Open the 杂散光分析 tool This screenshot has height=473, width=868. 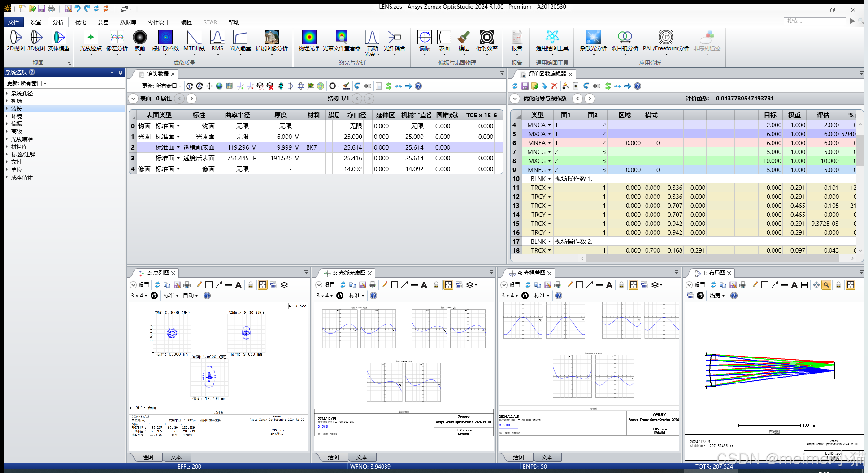coord(594,43)
